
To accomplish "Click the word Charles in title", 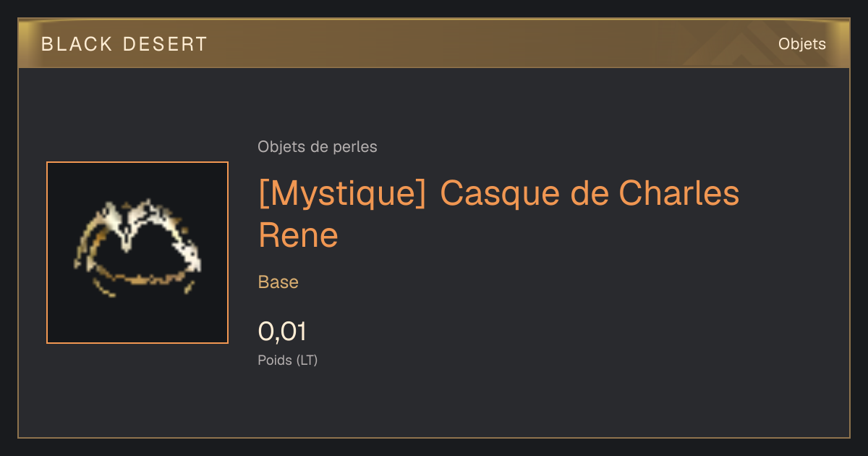I will [679, 194].
